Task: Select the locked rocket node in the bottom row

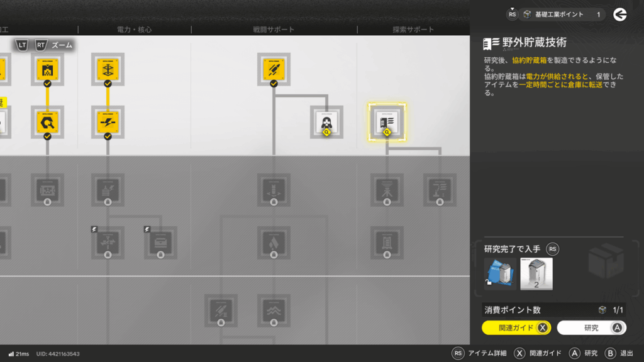Action: point(221,310)
